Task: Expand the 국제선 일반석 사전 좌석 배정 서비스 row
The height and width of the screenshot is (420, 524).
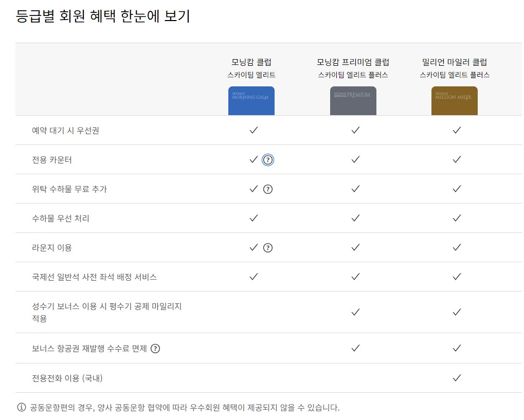Action: [x=95, y=276]
